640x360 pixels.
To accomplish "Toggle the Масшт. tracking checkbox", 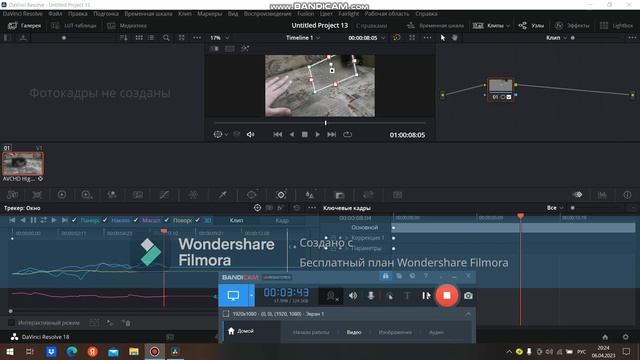I will pyautogui.click(x=136, y=220).
